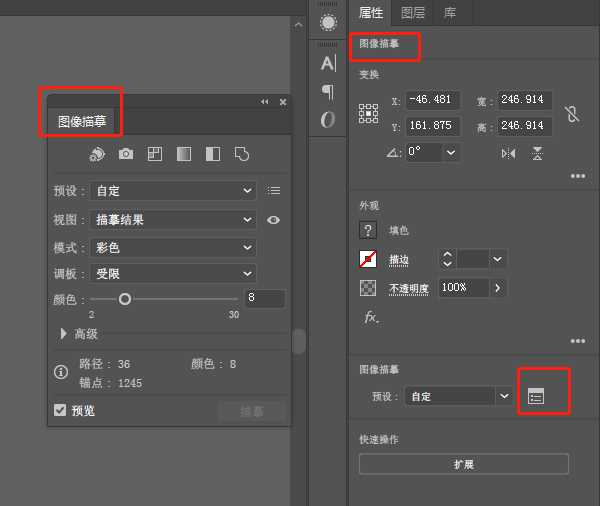Open the rotation angle dropdown arrow
Viewport: 600px width, 506px height.
point(451,152)
